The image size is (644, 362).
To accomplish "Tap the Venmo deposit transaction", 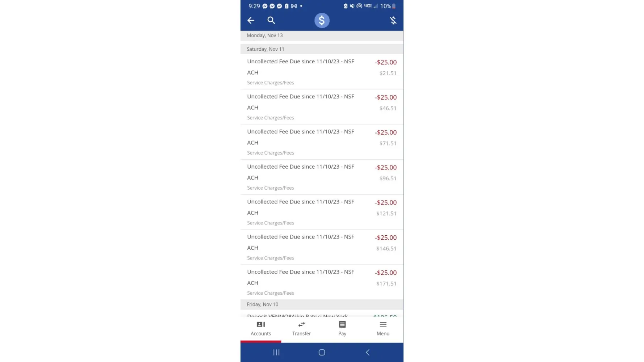I will [322, 314].
